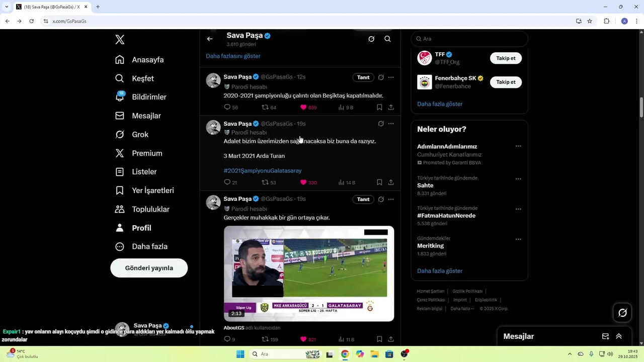Repost the Gerçekler post (159)
The width and height of the screenshot is (644, 362).
click(x=270, y=339)
